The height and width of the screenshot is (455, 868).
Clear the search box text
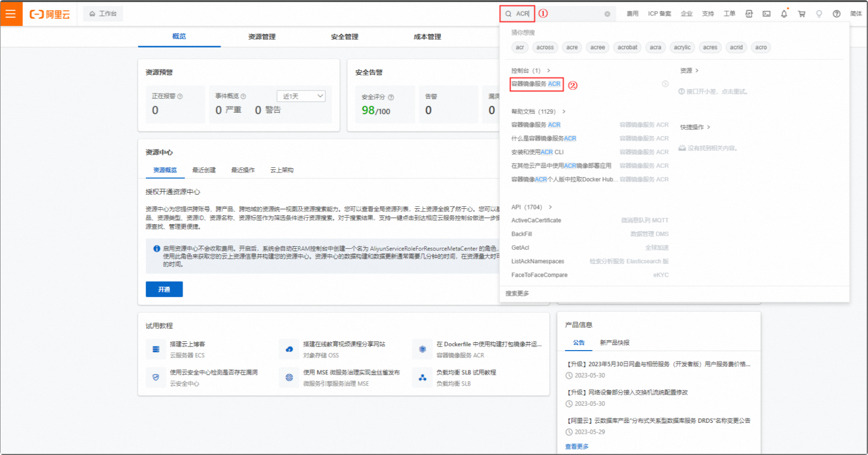click(x=607, y=14)
